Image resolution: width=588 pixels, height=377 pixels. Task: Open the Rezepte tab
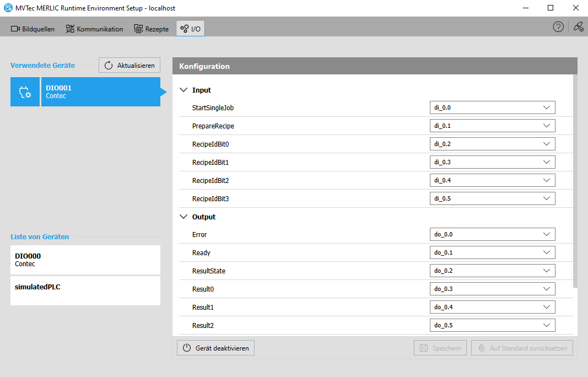152,29
